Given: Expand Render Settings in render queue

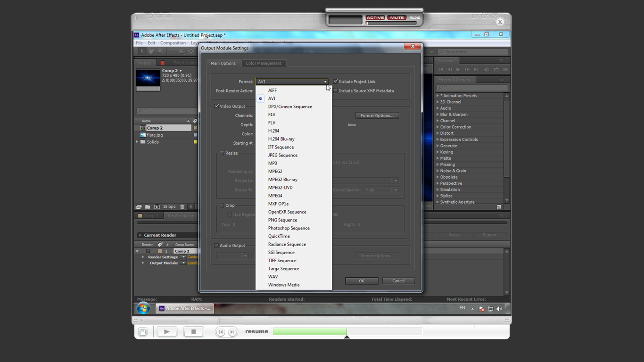Looking at the screenshot, I should click(x=143, y=257).
